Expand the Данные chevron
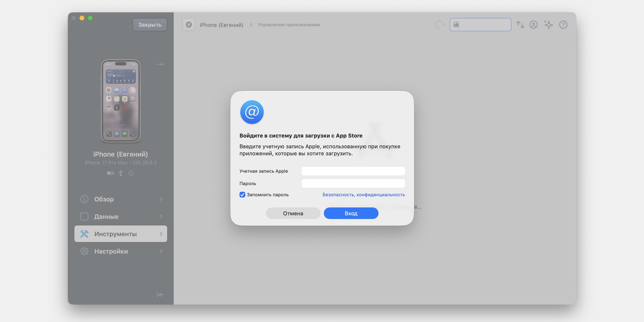Image resolution: width=644 pixels, height=322 pixels. [161, 216]
